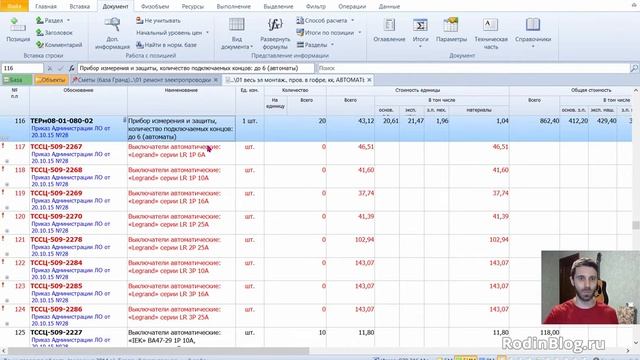This screenshot has height=360, width=640.
Task: Click the fx formula icon in formula bar
Action: tap(71, 68)
